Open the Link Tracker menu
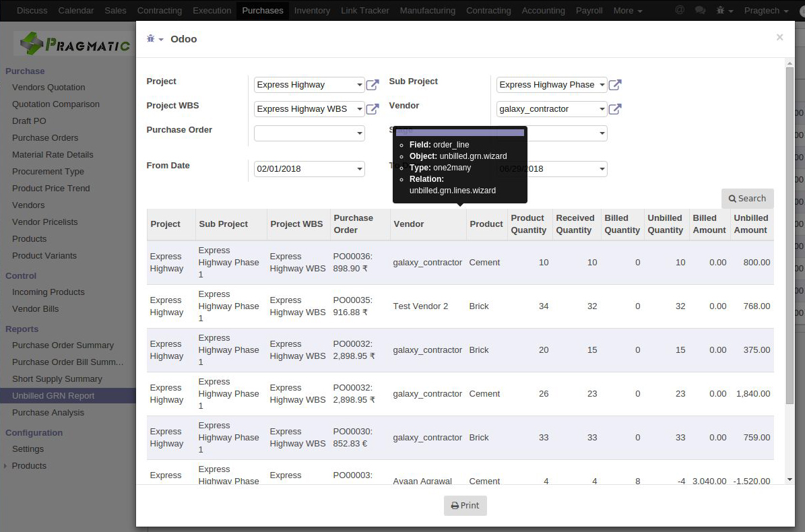This screenshot has width=805, height=532. pyautogui.click(x=365, y=10)
